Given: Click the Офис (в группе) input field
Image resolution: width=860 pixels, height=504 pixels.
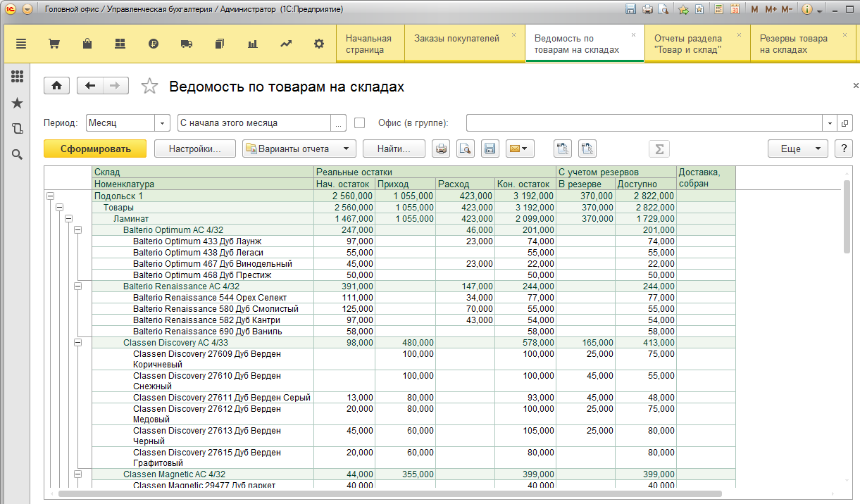Looking at the screenshot, I should pos(644,122).
